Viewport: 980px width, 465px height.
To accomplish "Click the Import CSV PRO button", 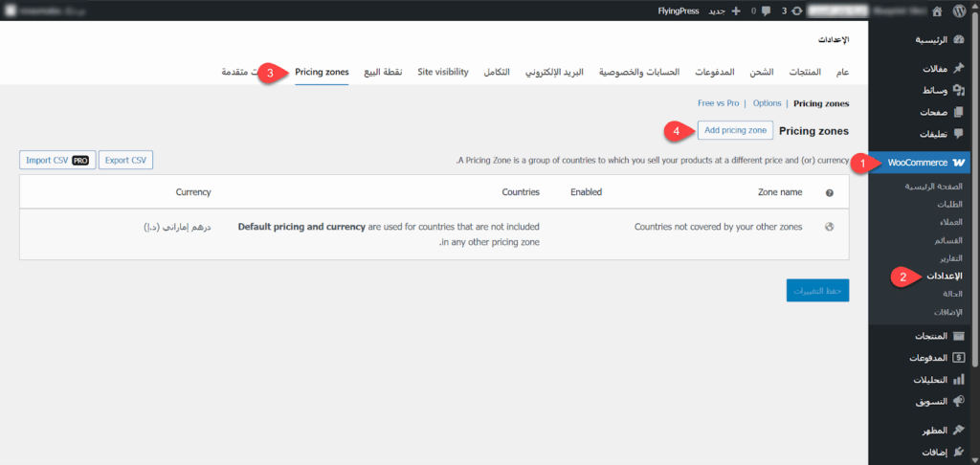I will 57,160.
